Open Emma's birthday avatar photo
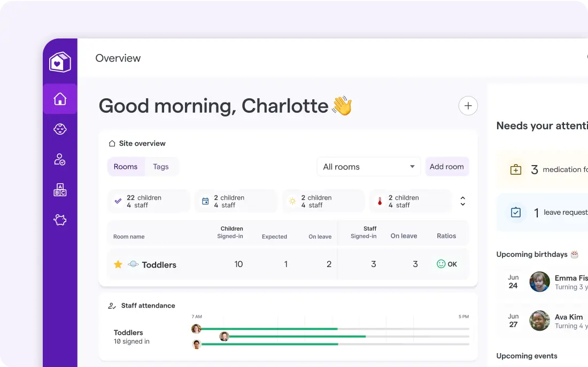Image resolution: width=588 pixels, height=367 pixels. click(x=540, y=282)
